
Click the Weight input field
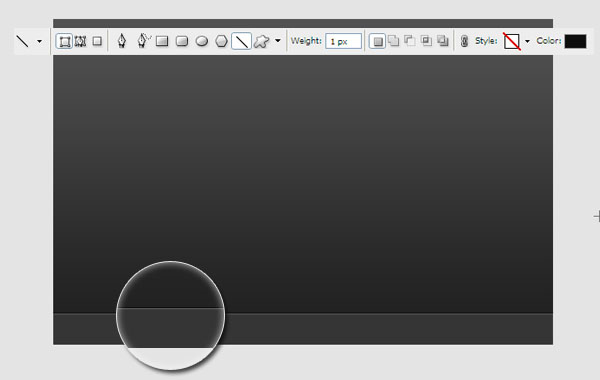(x=343, y=41)
